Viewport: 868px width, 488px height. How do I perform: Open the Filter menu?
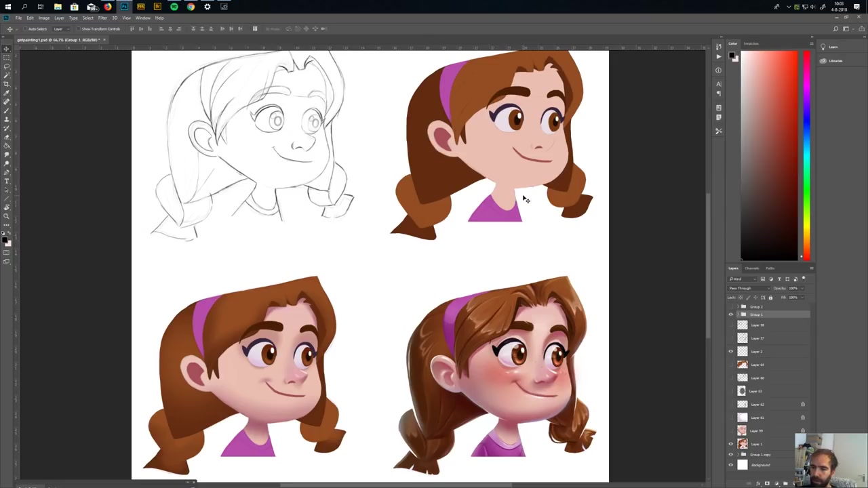point(102,18)
